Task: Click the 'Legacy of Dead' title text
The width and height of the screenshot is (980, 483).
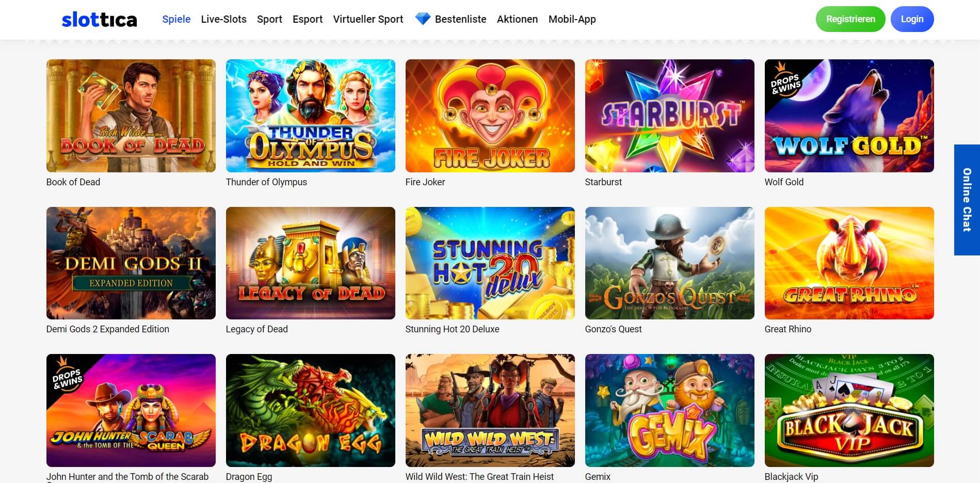Action: [x=257, y=329]
